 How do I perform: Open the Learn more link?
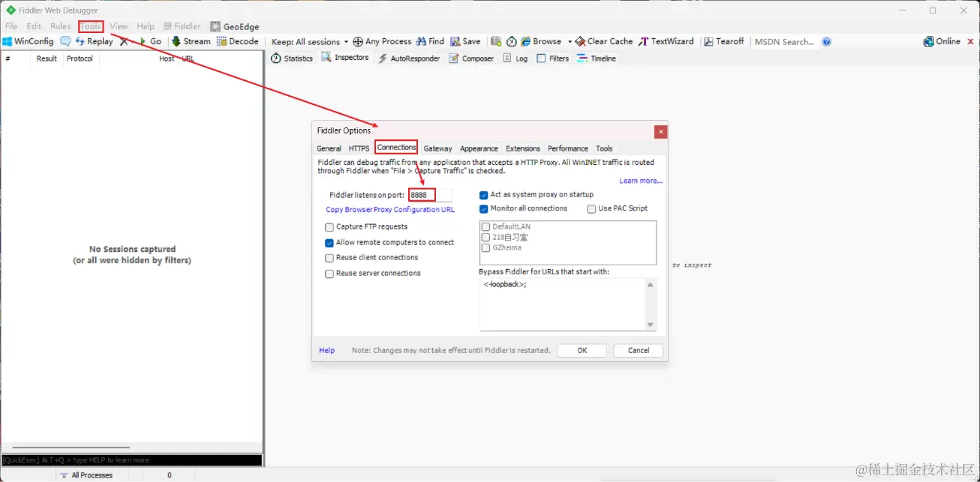(x=641, y=181)
